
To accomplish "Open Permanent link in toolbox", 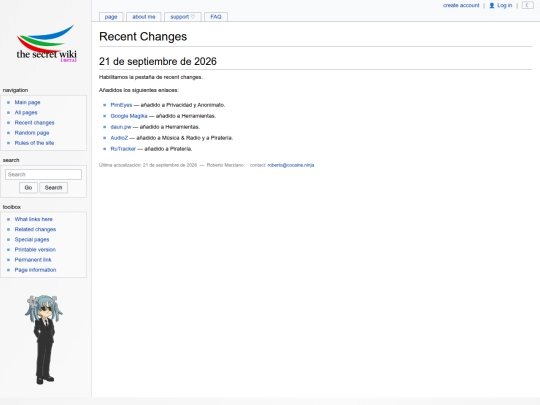I will (x=33, y=260).
